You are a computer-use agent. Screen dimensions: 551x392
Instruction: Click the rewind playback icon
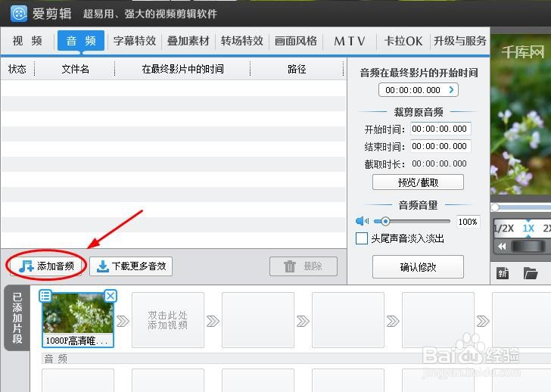502,247
